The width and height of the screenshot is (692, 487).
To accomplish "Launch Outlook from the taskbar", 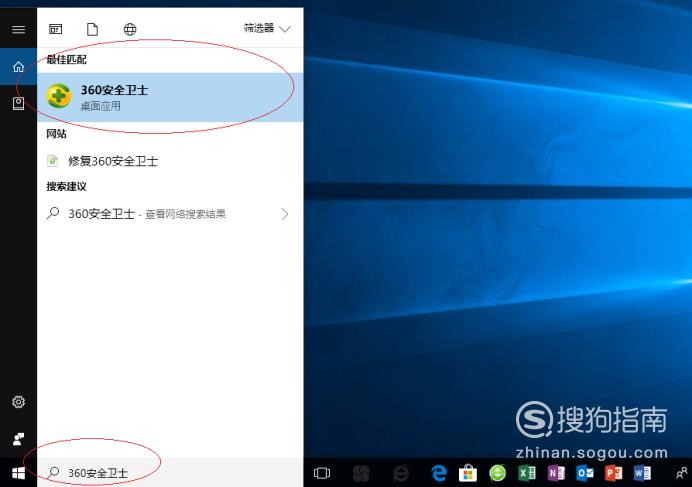I will tap(585, 473).
